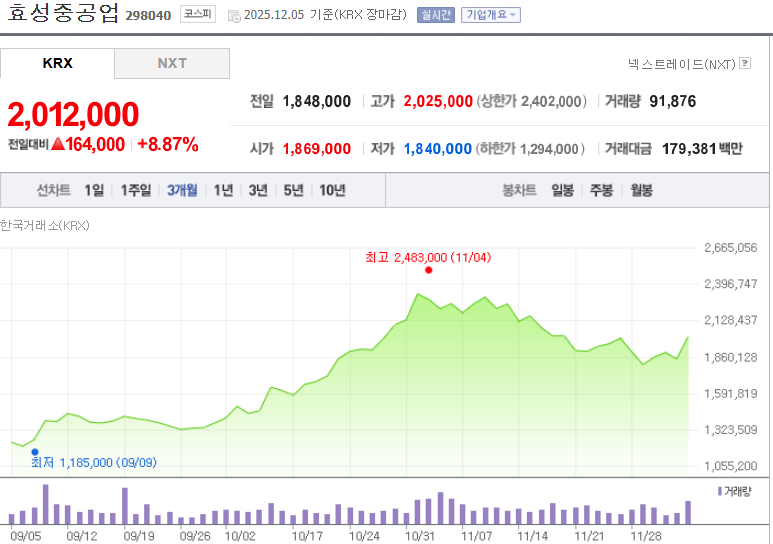Click the 실시간 button
This screenshot has width=773, height=544.
click(436, 15)
